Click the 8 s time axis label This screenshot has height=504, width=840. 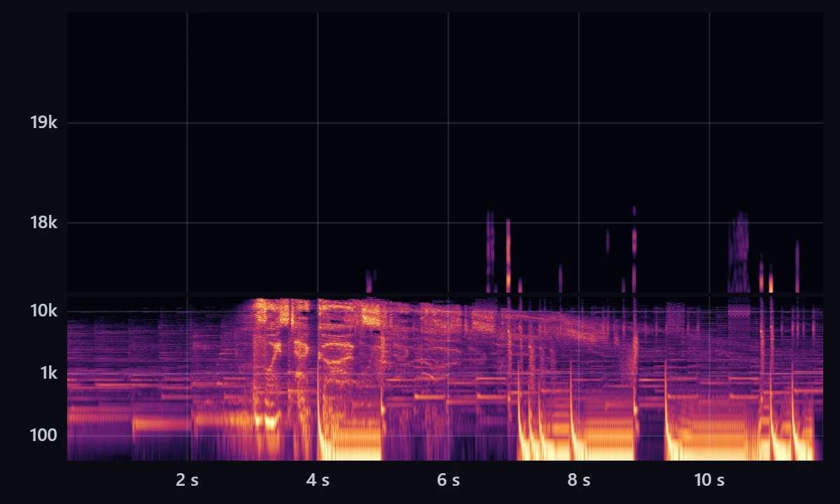(579, 480)
